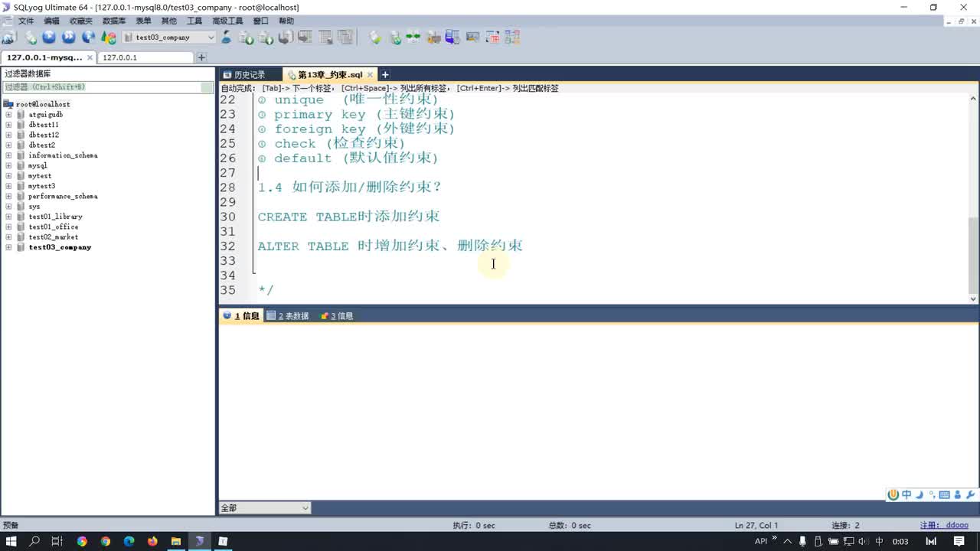Click the editor scrollbar down arrow
Image resolution: width=980 pixels, height=551 pixels.
974,299
